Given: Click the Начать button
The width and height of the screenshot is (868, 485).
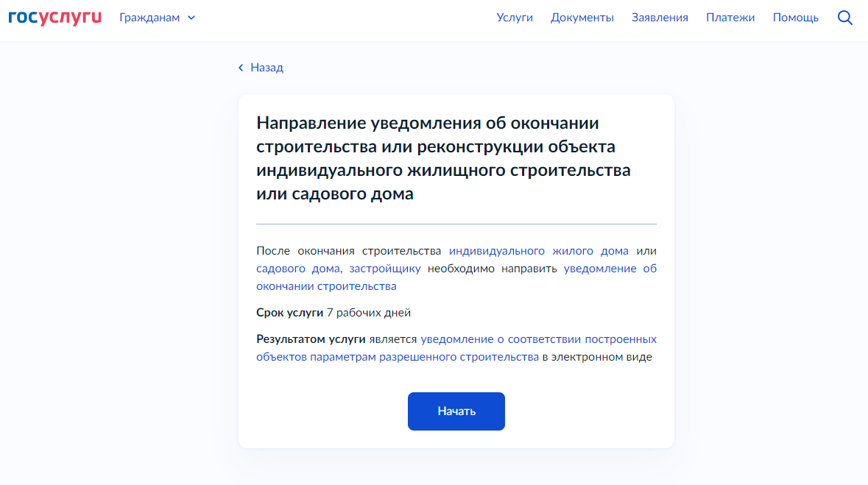Looking at the screenshot, I should pos(456,411).
